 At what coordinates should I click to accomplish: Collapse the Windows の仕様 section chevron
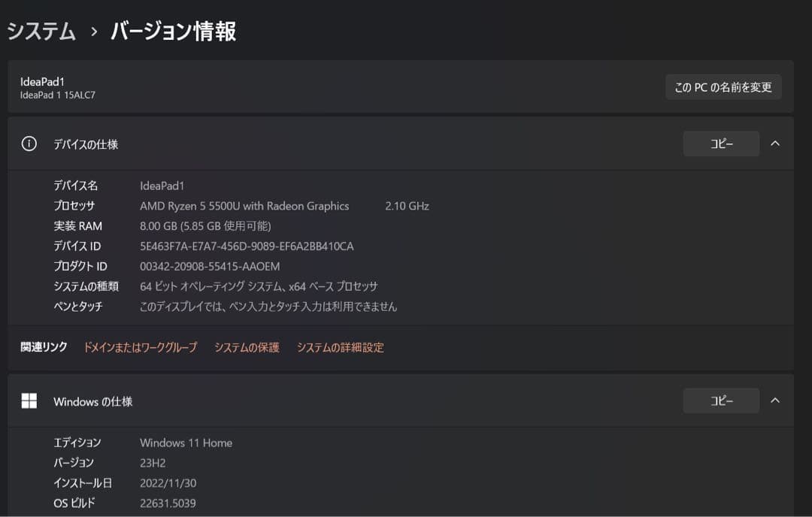tap(776, 401)
